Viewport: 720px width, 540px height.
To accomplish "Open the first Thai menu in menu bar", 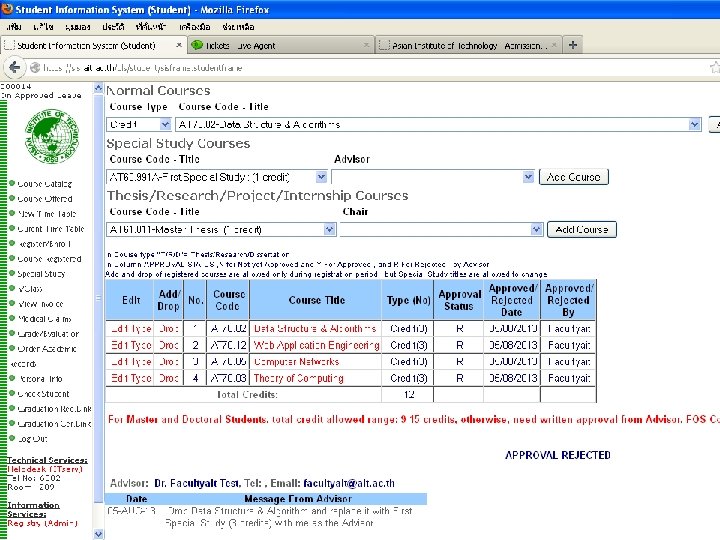I will (x=14, y=27).
